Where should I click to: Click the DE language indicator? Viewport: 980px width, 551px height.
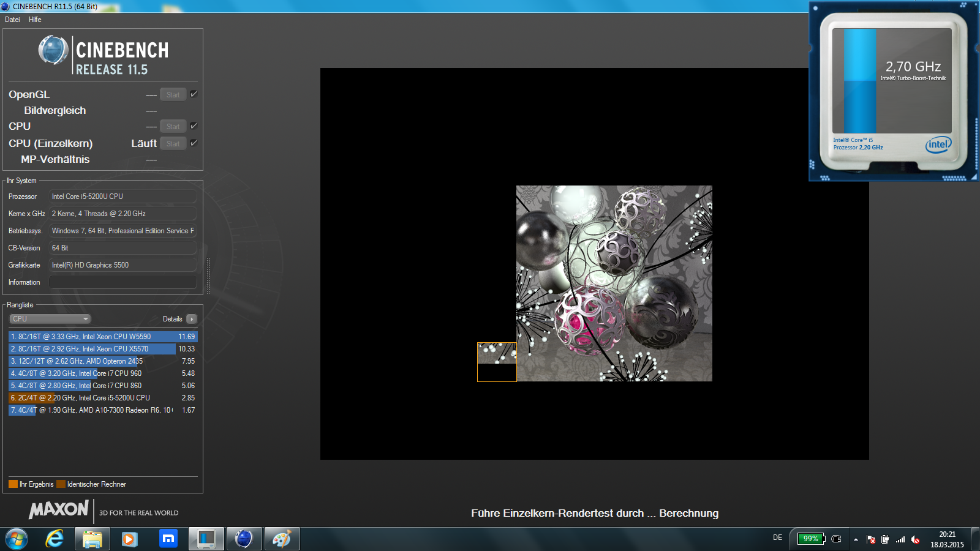[x=777, y=538]
